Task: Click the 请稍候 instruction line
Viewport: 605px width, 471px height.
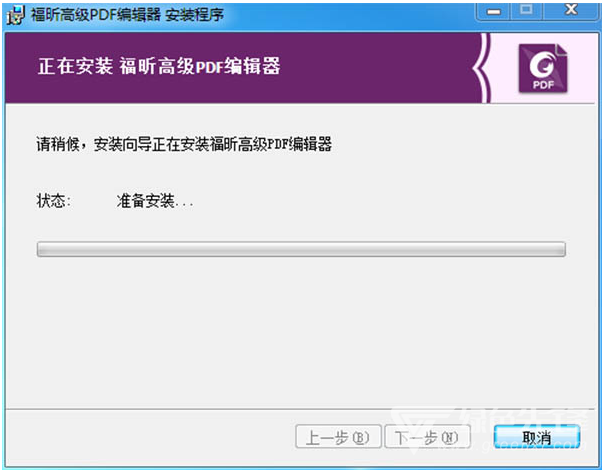Action: (184, 144)
